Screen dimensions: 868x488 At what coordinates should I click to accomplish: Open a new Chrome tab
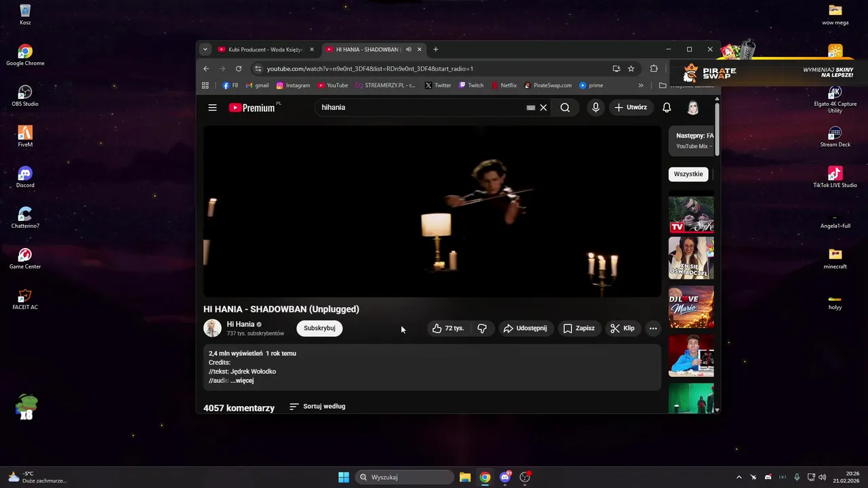tap(435, 49)
